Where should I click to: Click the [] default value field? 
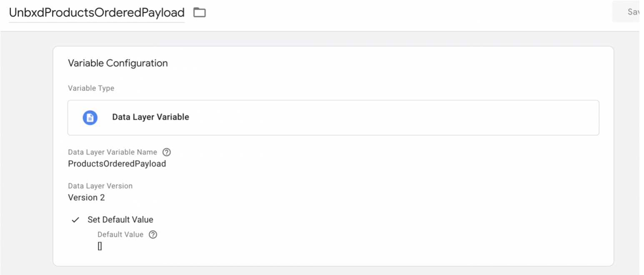tap(100, 246)
